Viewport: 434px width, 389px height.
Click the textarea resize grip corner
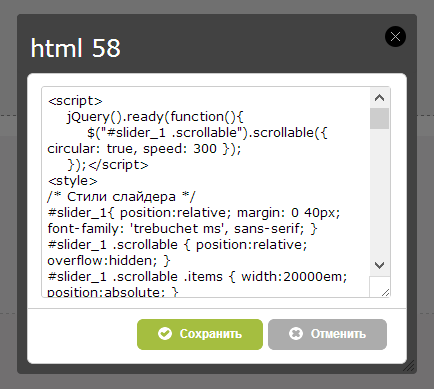tap(385, 292)
